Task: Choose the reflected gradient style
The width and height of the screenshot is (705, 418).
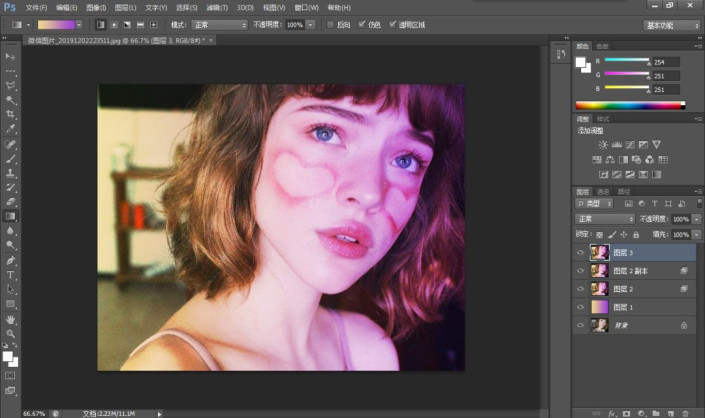Action: (x=140, y=25)
